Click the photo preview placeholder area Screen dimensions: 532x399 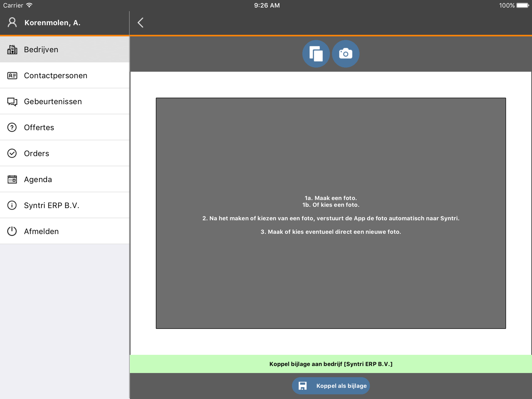tap(331, 213)
